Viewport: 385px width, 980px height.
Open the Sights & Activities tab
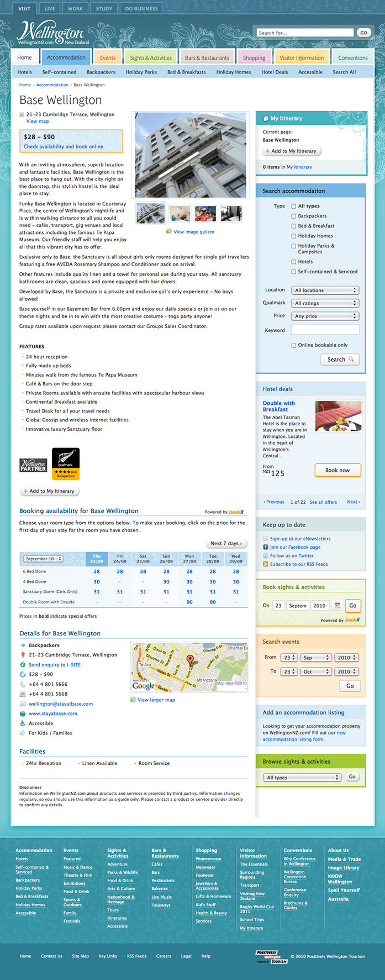point(151,58)
